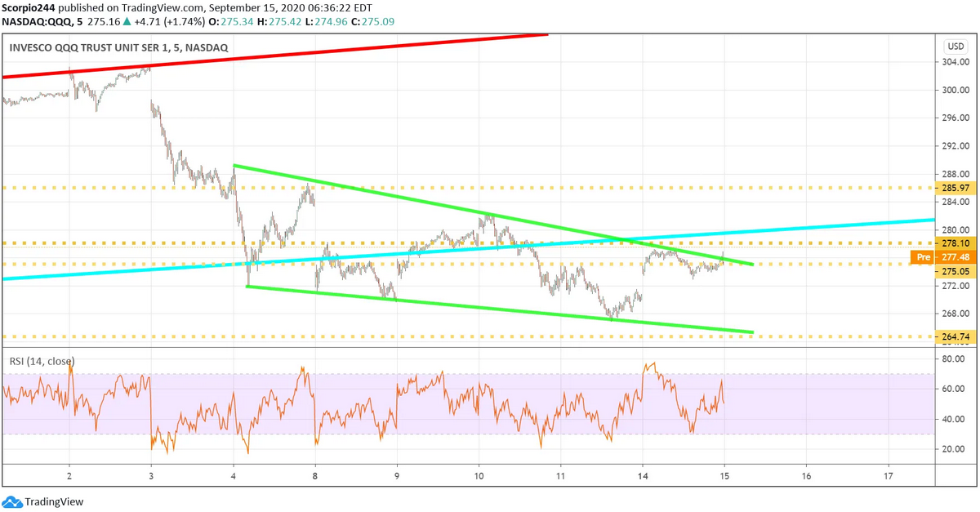Click date 15 on the time axis
The image size is (980, 512).
click(x=724, y=475)
